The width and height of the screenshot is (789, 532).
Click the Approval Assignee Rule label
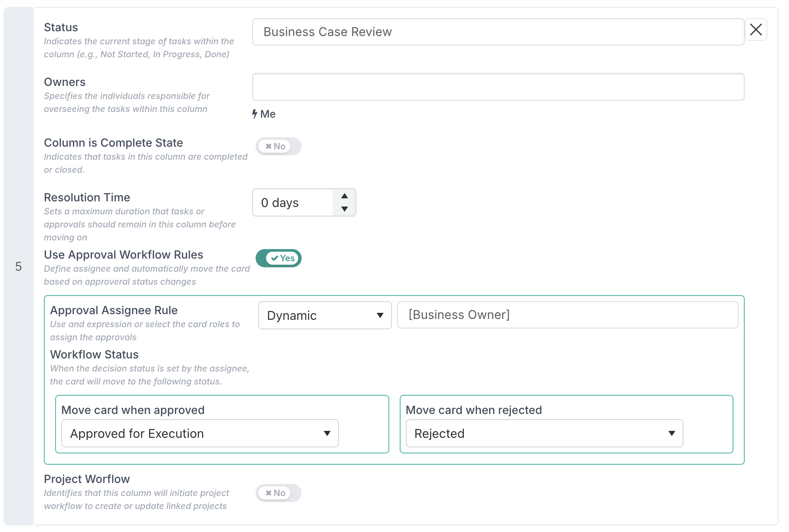point(114,310)
